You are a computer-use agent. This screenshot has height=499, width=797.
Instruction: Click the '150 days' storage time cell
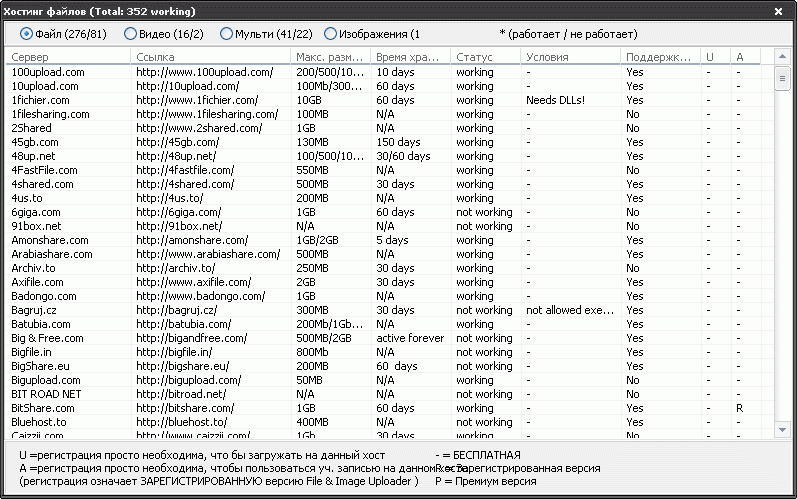(398, 142)
